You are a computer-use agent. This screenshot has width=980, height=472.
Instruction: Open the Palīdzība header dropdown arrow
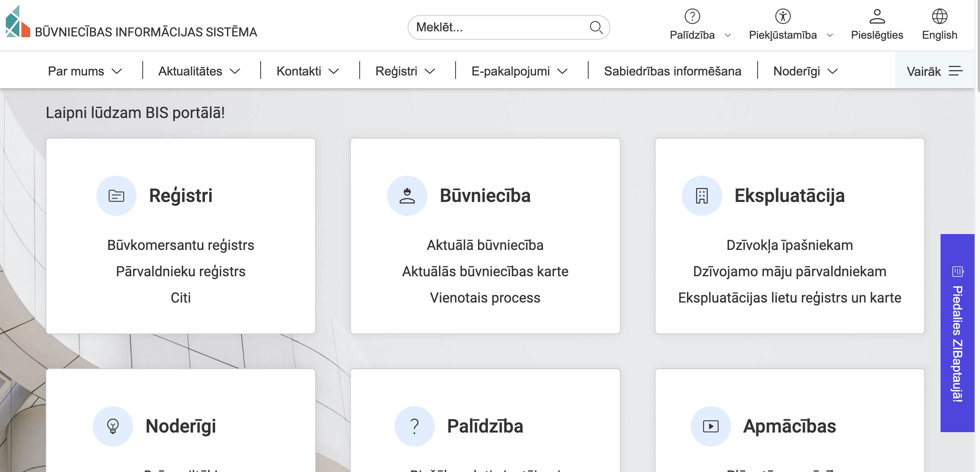pyautogui.click(x=728, y=35)
